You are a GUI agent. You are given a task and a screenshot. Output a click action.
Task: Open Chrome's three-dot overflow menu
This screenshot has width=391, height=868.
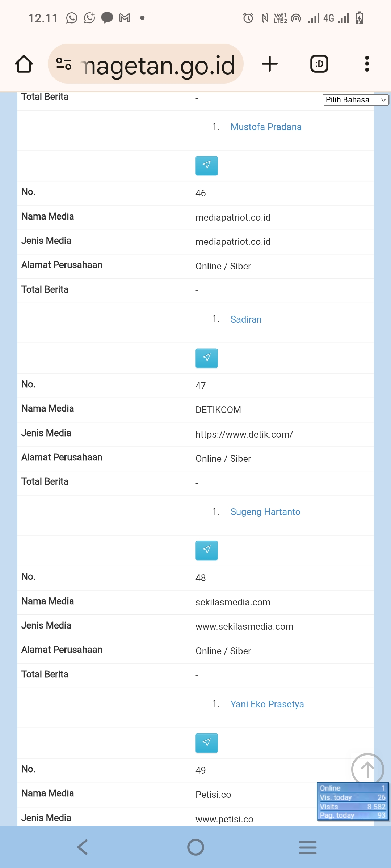pyautogui.click(x=367, y=64)
